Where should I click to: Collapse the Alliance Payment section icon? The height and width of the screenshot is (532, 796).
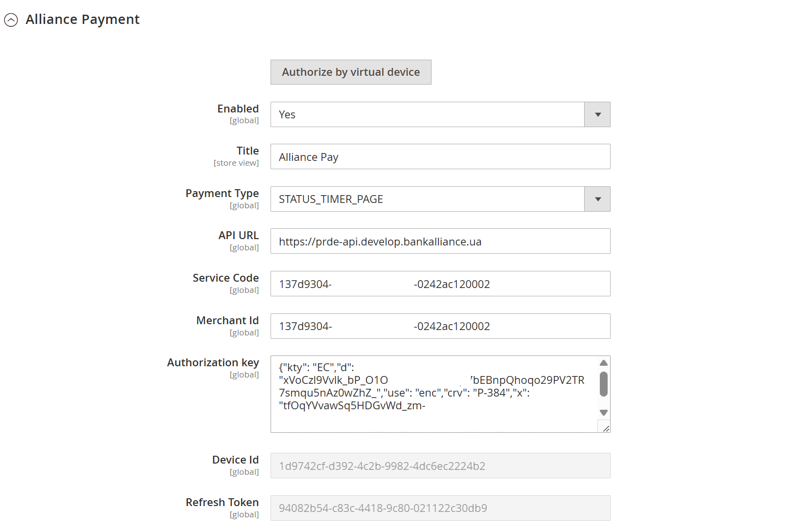(11, 20)
